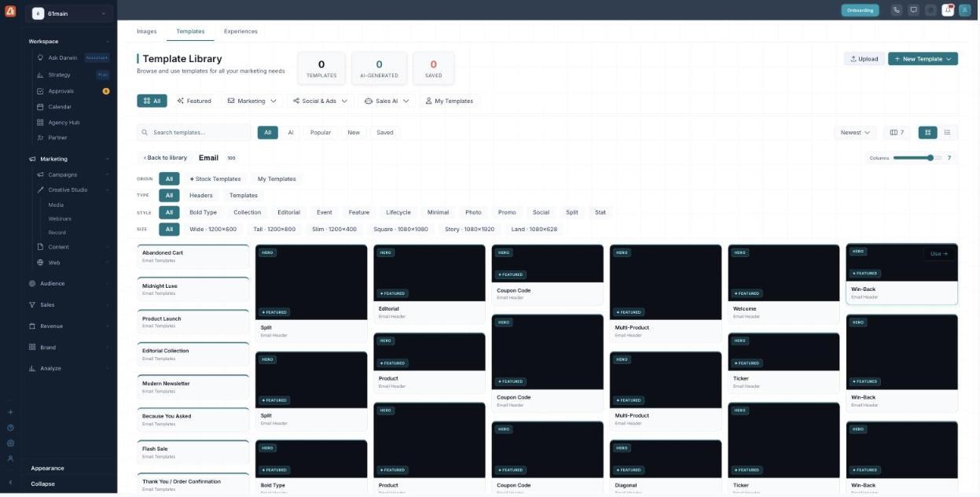Select Bold Type style filter
980x497 pixels.
pos(203,212)
